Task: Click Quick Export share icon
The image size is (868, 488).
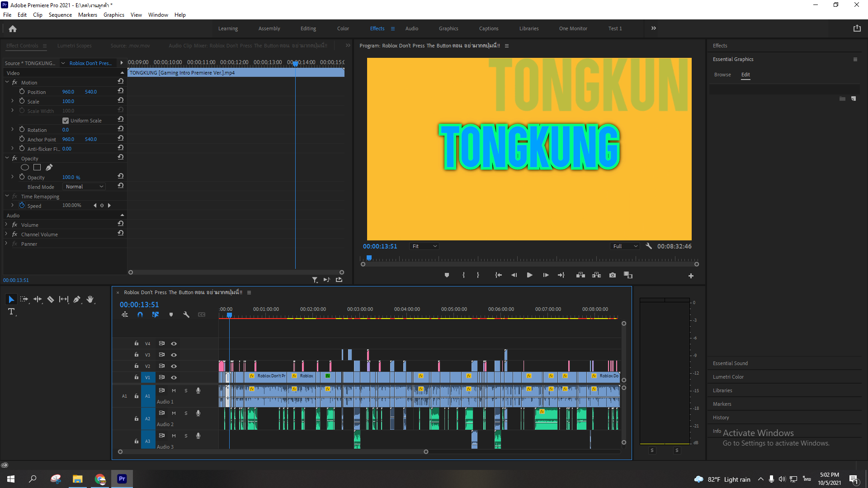Action: (857, 28)
